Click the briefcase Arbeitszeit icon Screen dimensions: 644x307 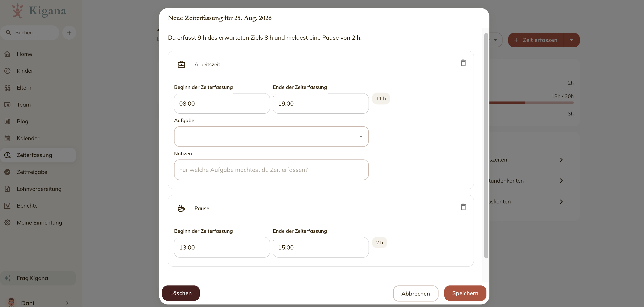(x=181, y=64)
